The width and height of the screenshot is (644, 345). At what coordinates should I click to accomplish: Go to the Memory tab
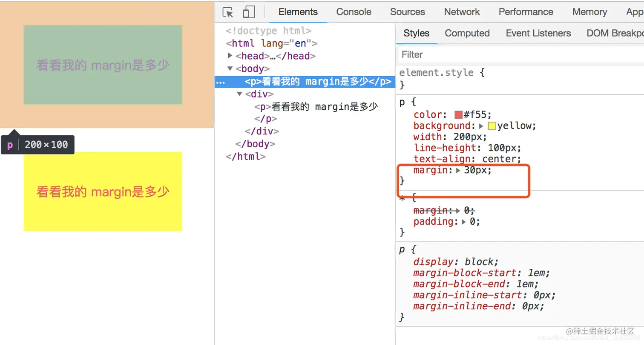[x=589, y=12]
